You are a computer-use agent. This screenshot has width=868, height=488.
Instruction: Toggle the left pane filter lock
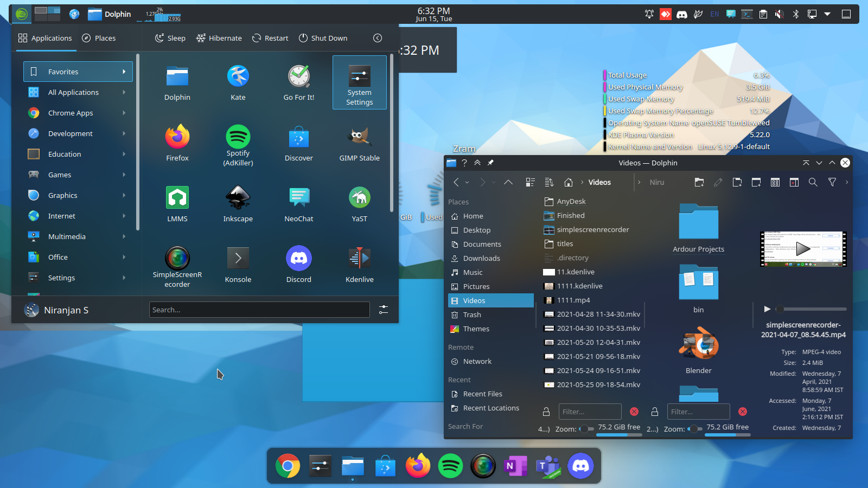[546, 412]
